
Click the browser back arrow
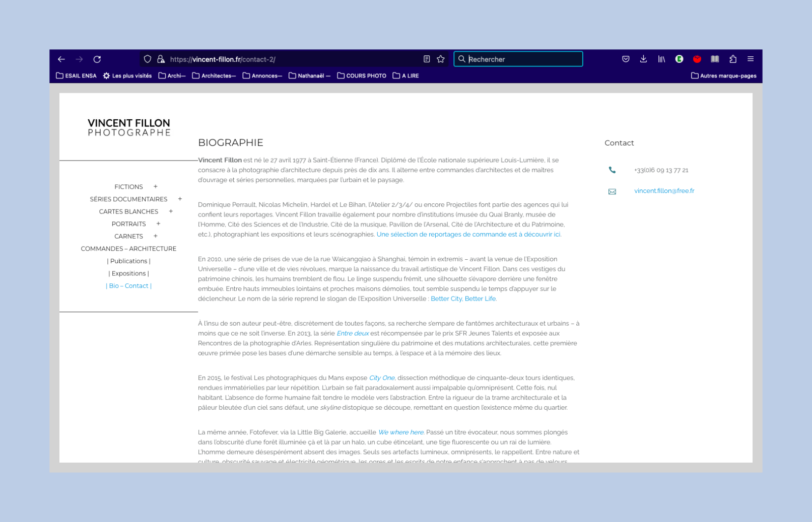(61, 59)
